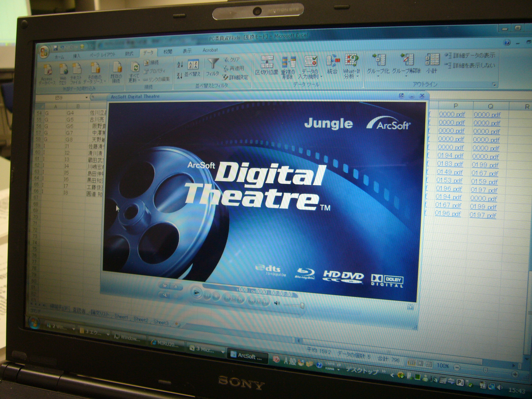Hide detail (詳細を表示しない)
This screenshot has height=399, width=532.
(470, 66)
